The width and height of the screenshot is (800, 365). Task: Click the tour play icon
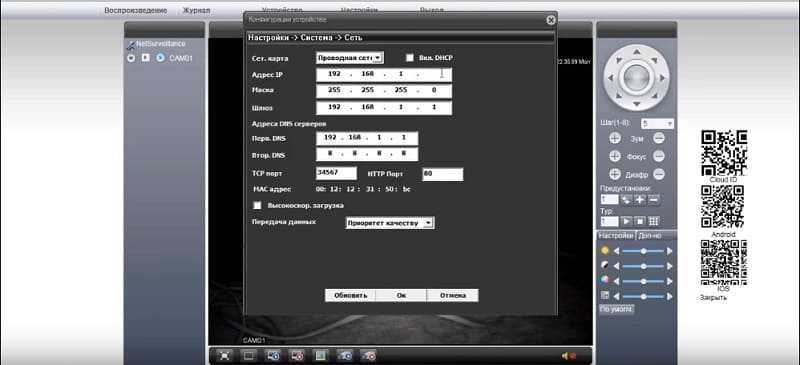coord(626,222)
